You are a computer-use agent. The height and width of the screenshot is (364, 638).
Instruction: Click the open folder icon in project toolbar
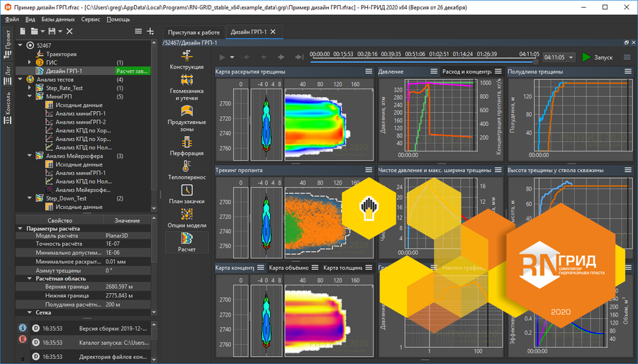point(34,31)
